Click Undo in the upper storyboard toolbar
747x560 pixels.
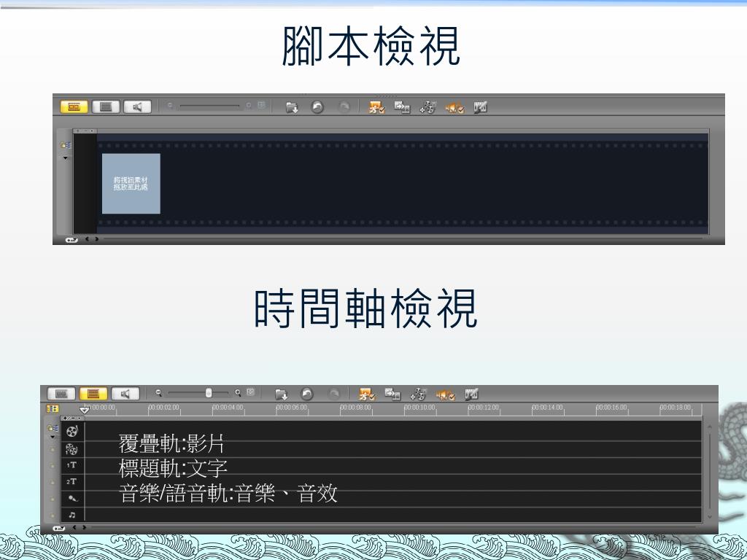317,107
